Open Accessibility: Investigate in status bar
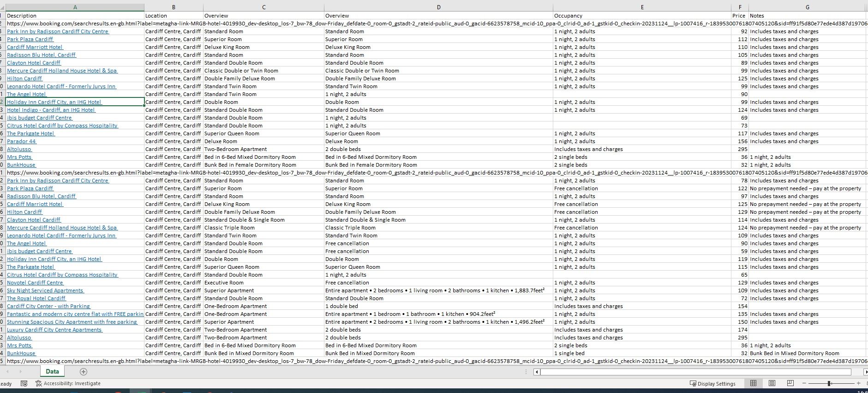The width and height of the screenshot is (868, 393). (68, 383)
